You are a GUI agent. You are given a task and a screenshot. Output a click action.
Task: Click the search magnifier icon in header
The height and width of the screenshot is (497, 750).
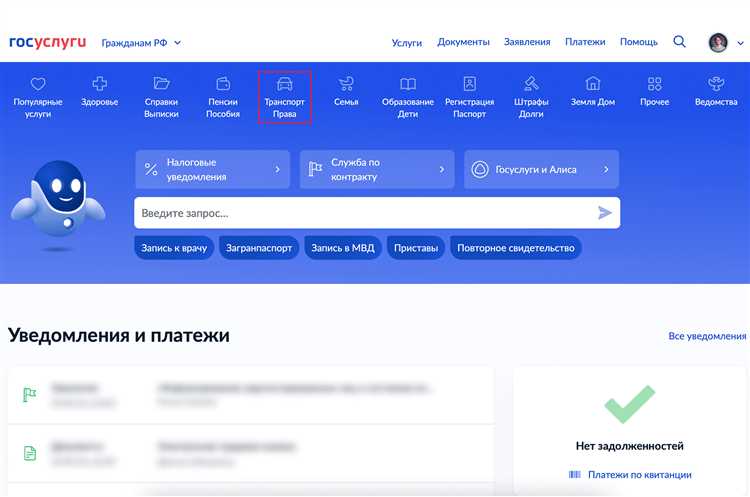tap(680, 42)
